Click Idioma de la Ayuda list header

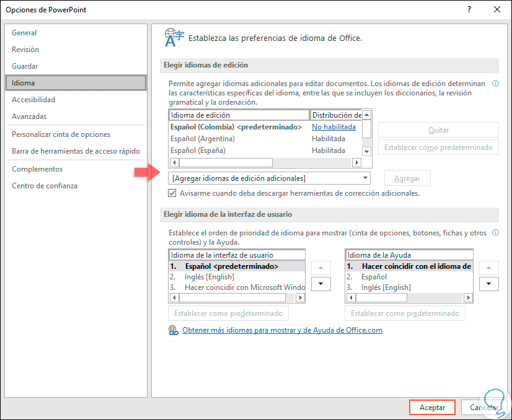(409, 255)
